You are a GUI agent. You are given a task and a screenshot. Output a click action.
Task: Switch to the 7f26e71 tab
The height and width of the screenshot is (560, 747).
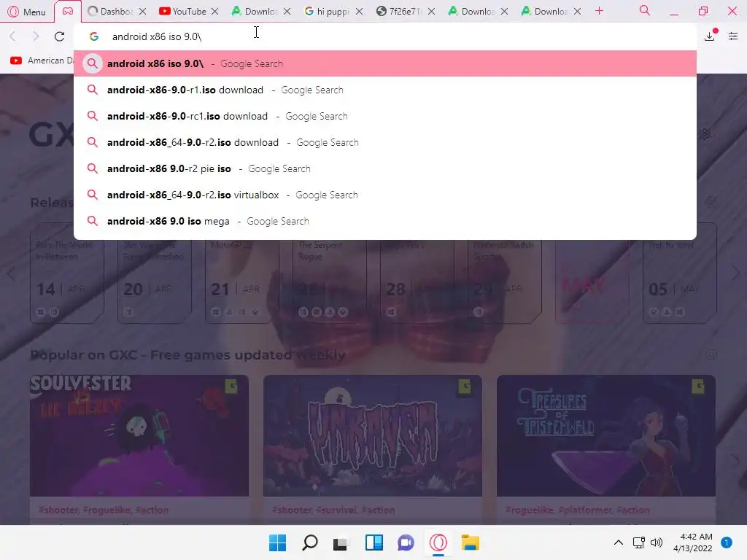[x=399, y=12]
